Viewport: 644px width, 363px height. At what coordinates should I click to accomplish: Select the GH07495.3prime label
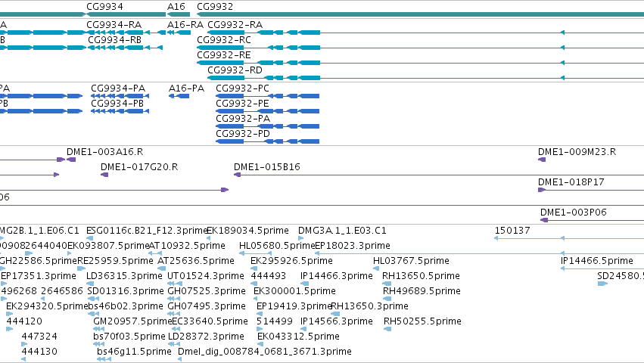(x=207, y=306)
